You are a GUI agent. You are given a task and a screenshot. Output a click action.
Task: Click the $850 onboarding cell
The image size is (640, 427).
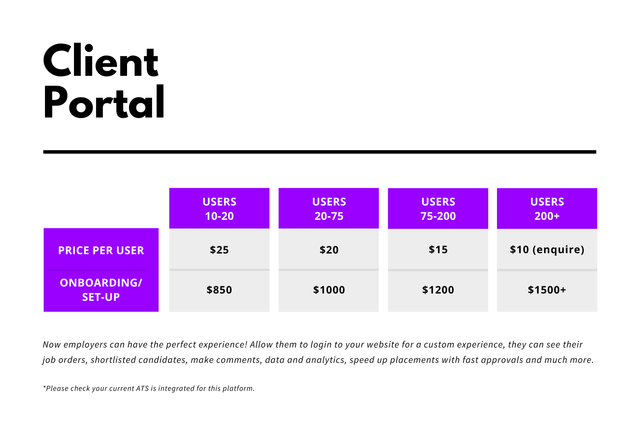point(219,291)
